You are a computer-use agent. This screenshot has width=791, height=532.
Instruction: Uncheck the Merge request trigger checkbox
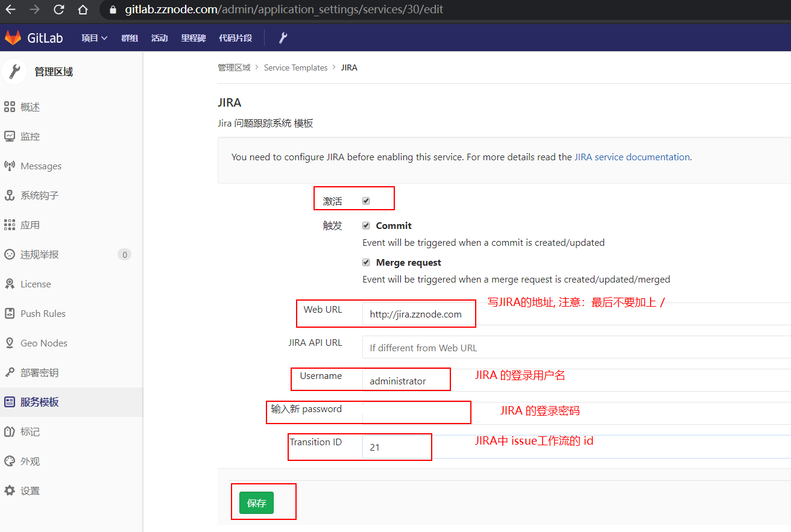366,262
